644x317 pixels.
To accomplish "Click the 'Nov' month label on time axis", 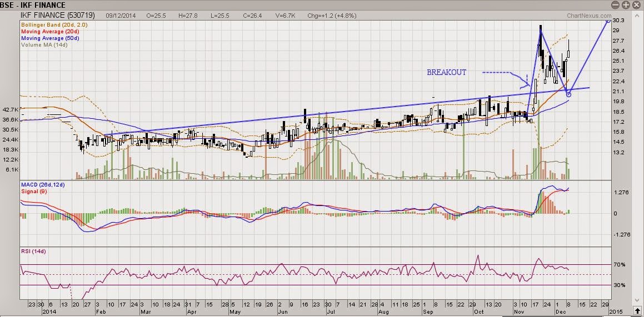I will (518, 311).
